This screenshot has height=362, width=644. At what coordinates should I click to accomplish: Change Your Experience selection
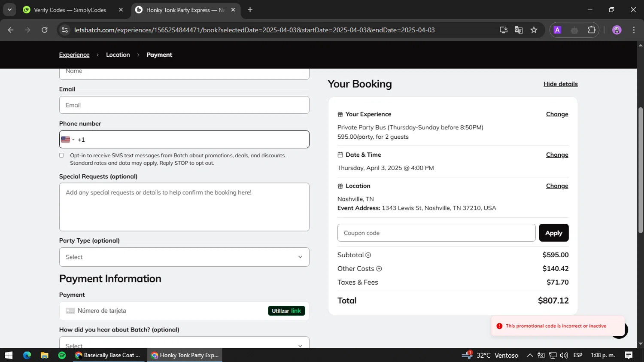pyautogui.click(x=557, y=114)
